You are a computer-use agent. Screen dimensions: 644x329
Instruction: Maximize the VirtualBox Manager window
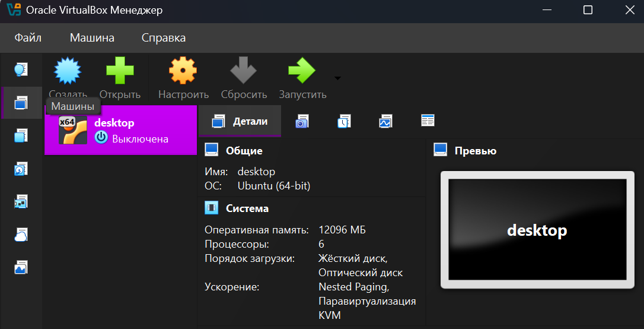(588, 10)
